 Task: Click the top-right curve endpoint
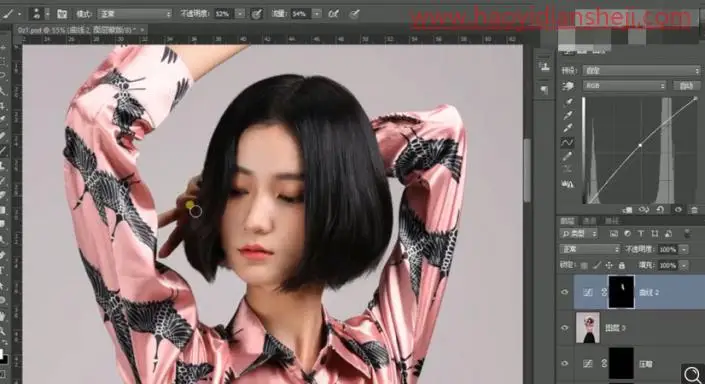coord(696,98)
